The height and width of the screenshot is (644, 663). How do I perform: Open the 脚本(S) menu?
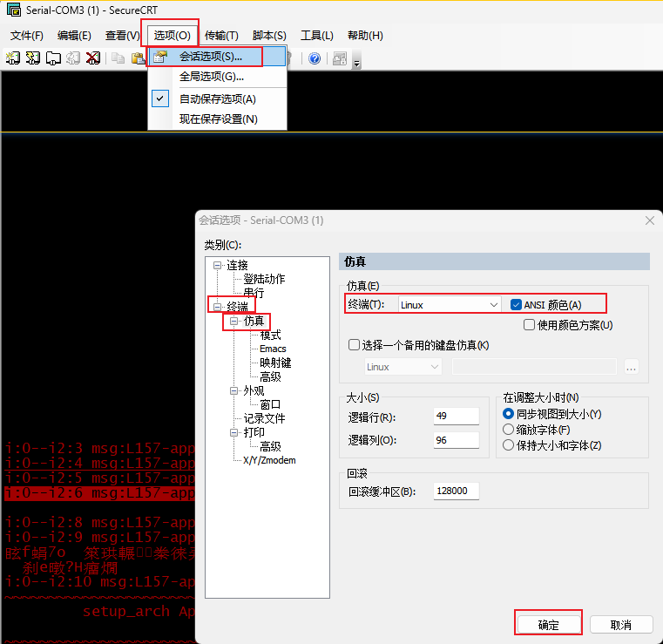pyautogui.click(x=269, y=36)
